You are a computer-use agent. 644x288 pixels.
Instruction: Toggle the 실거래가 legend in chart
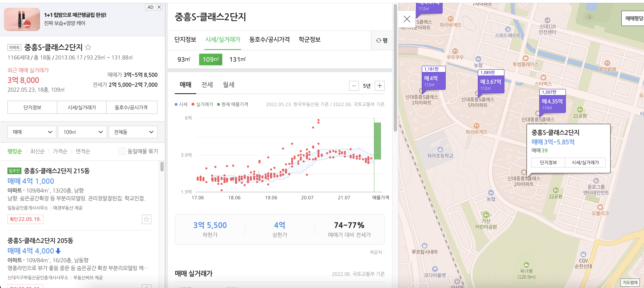202,104
